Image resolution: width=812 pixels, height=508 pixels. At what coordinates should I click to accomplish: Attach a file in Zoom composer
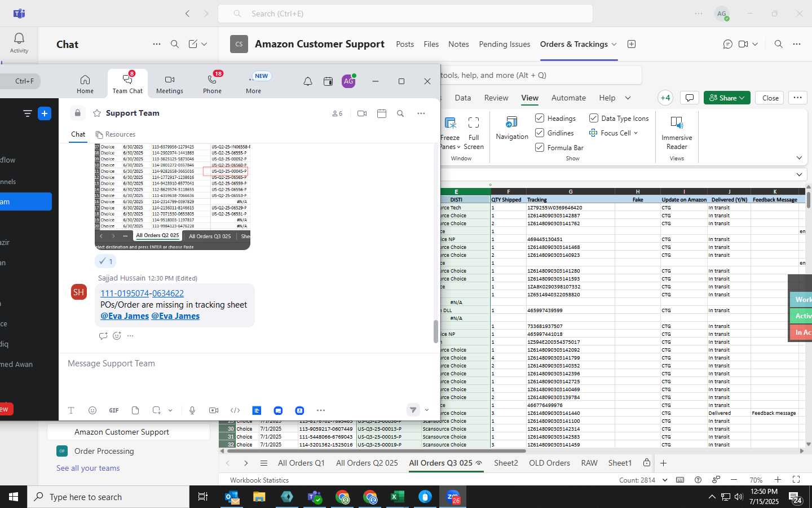click(135, 410)
